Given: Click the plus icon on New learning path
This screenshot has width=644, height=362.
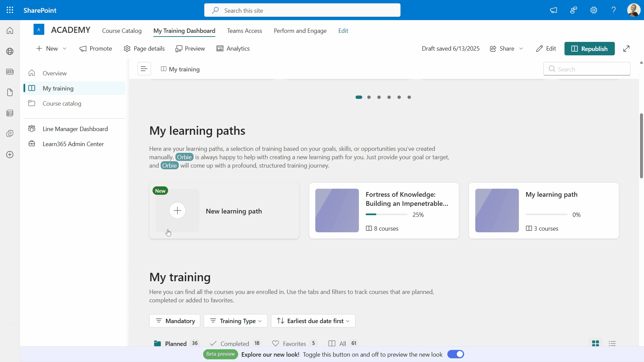Looking at the screenshot, I should click(x=177, y=210).
